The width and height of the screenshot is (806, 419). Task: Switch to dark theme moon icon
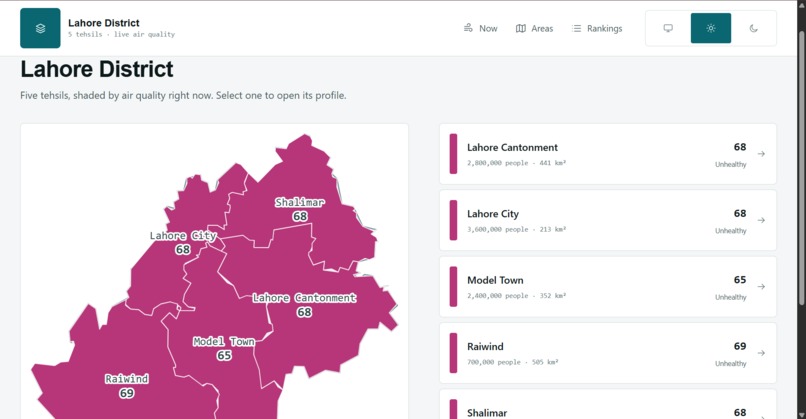[x=754, y=28]
